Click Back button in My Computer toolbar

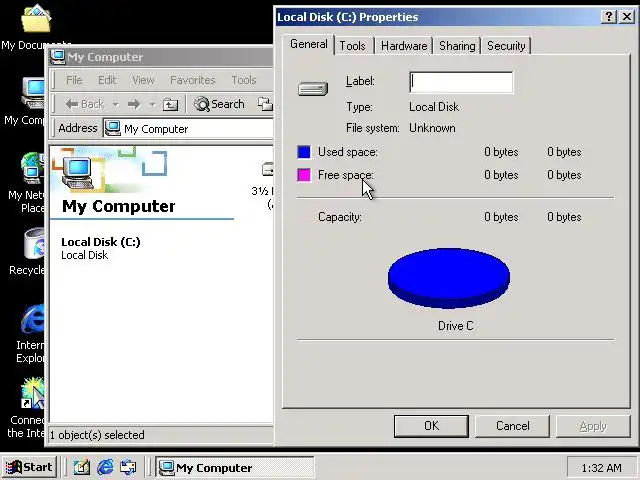tap(85, 104)
